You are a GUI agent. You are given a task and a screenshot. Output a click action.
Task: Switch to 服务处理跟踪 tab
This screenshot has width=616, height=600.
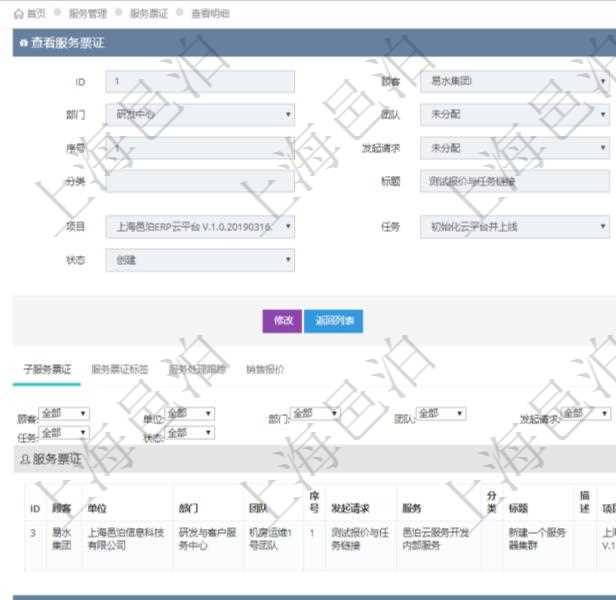(x=197, y=369)
